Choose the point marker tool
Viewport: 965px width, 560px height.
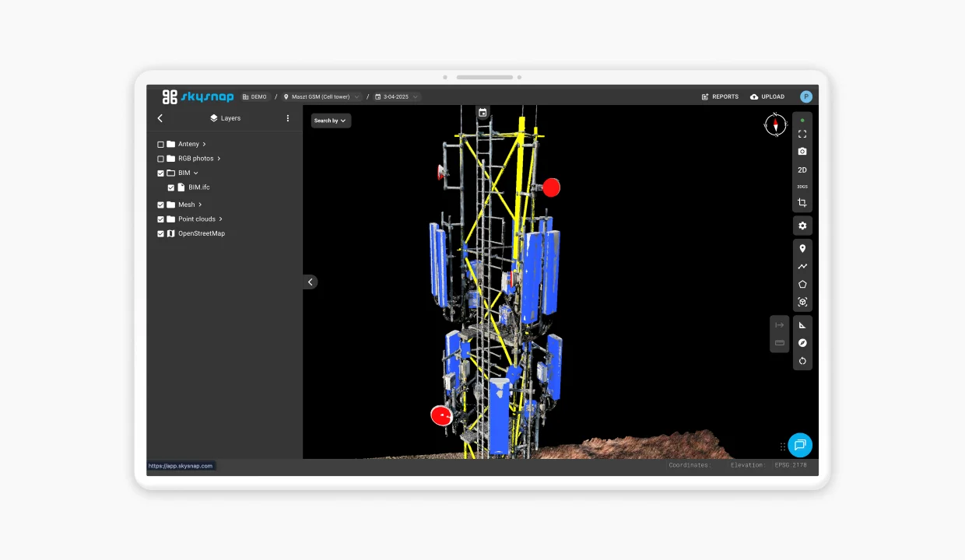802,249
